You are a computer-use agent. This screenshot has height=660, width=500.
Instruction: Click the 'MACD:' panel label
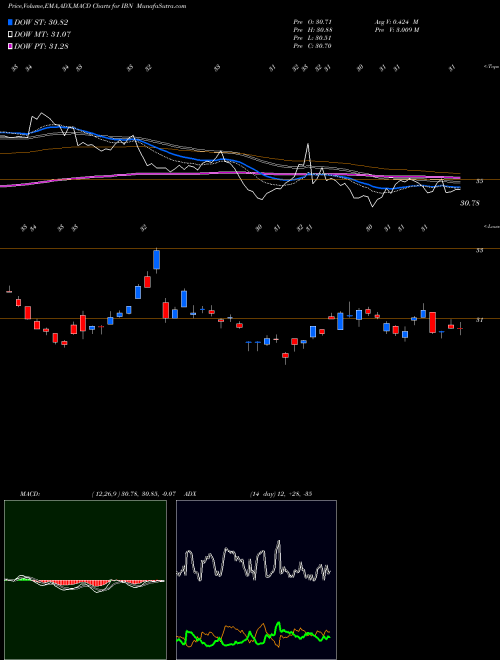(x=30, y=494)
